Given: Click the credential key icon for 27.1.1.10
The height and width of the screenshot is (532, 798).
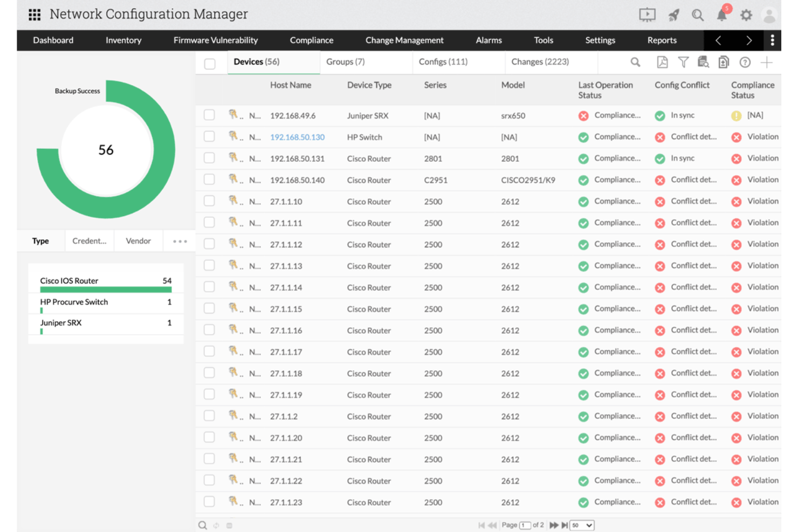Looking at the screenshot, I should point(234,201).
